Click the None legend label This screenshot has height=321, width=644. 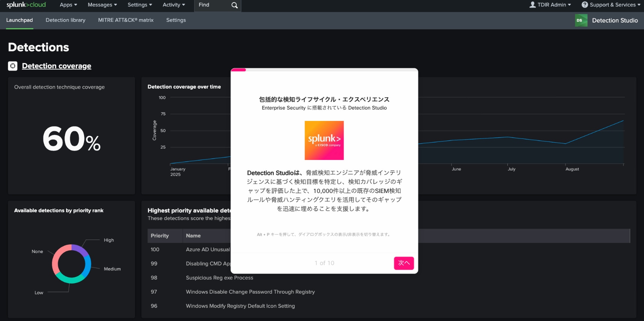click(37, 252)
